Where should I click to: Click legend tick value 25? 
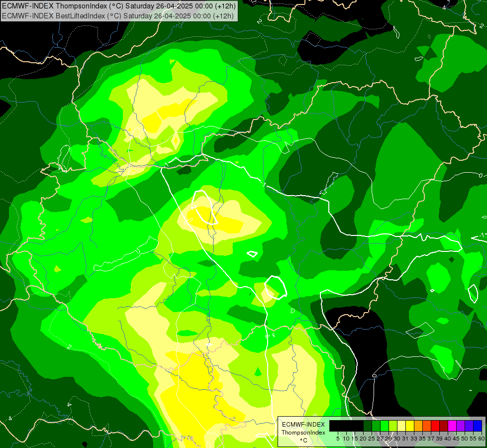pyautogui.click(x=372, y=439)
